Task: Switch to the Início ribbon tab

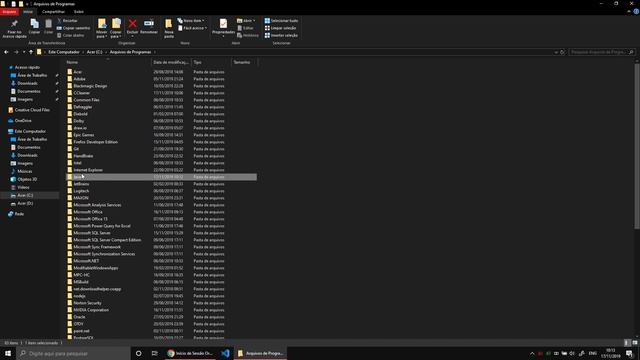Action: pyautogui.click(x=28, y=12)
